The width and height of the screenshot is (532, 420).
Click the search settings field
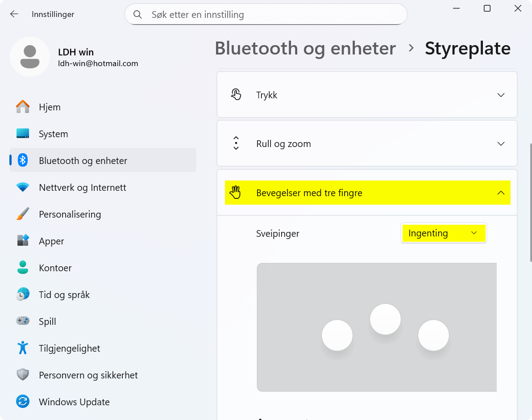coord(266,14)
